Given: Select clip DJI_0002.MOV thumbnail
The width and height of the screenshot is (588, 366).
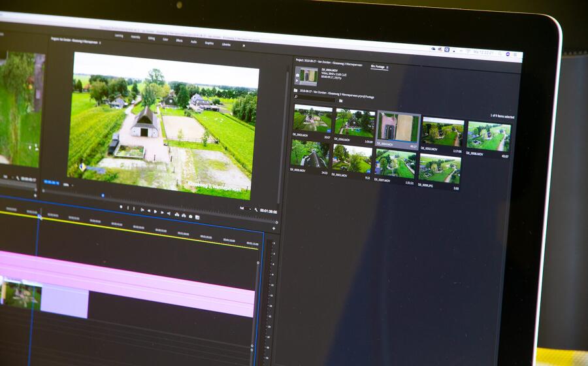Looking at the screenshot, I should pos(442,131).
